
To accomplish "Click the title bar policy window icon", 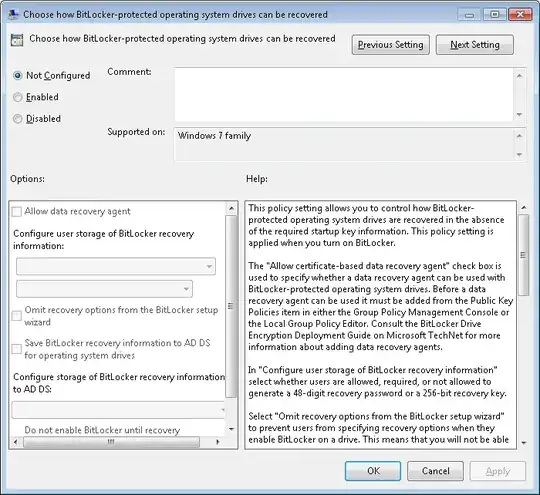I will [13, 14].
